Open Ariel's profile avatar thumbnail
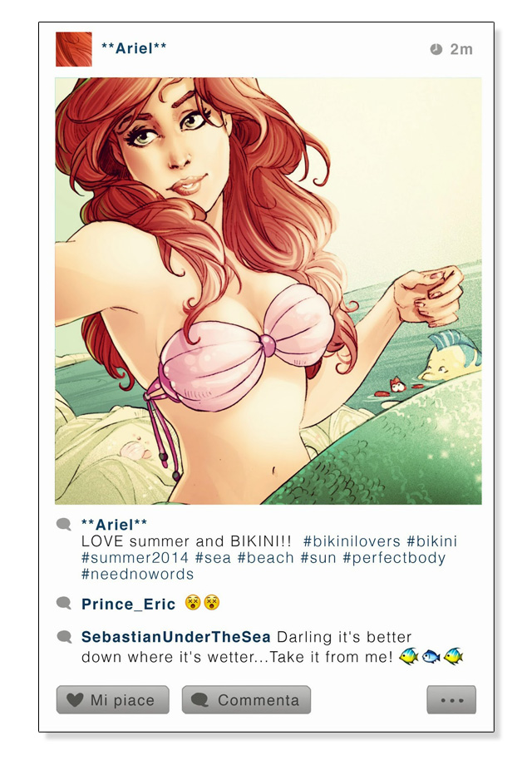This screenshot has height=775, width=532. point(74,49)
